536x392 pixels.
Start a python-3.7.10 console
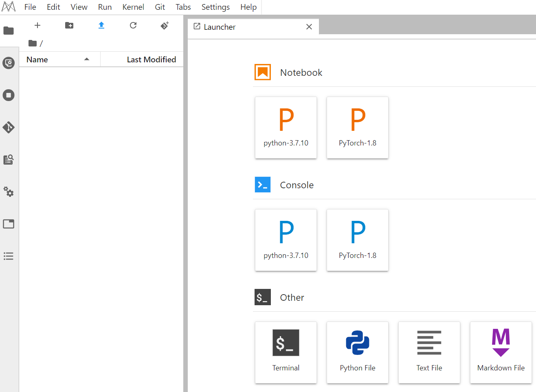click(286, 240)
